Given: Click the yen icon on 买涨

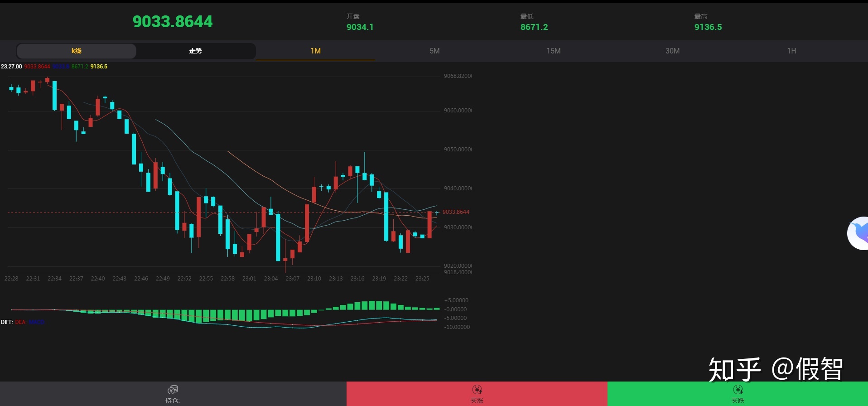Looking at the screenshot, I should pos(477,390).
